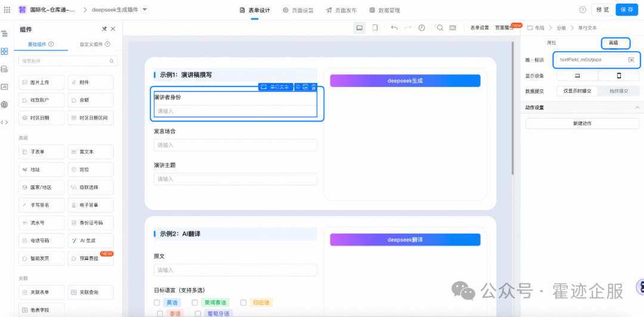644x317 pixels.
Task: Click the purple application logo icon
Action: (22, 10)
